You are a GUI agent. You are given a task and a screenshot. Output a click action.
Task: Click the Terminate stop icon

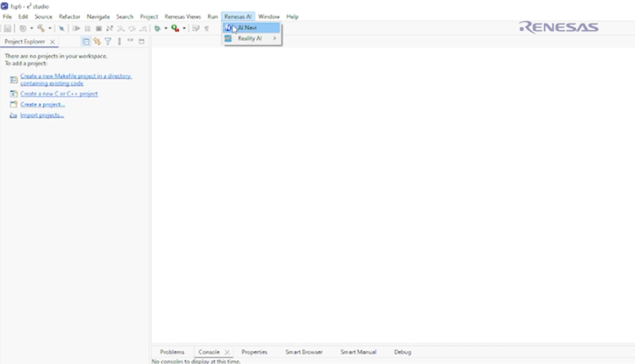pyautogui.click(x=98, y=28)
